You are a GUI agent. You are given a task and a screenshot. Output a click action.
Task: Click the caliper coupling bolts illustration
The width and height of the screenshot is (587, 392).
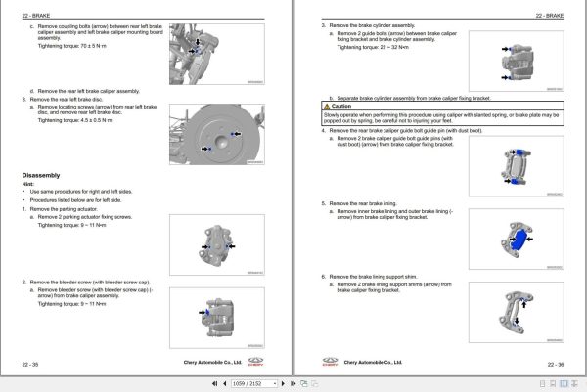pos(217,54)
